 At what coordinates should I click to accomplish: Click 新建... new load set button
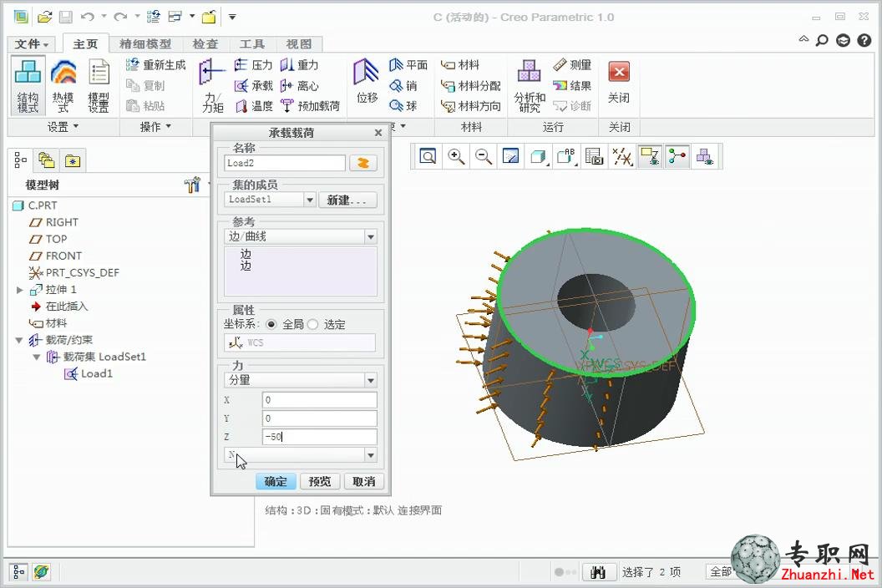tap(347, 200)
